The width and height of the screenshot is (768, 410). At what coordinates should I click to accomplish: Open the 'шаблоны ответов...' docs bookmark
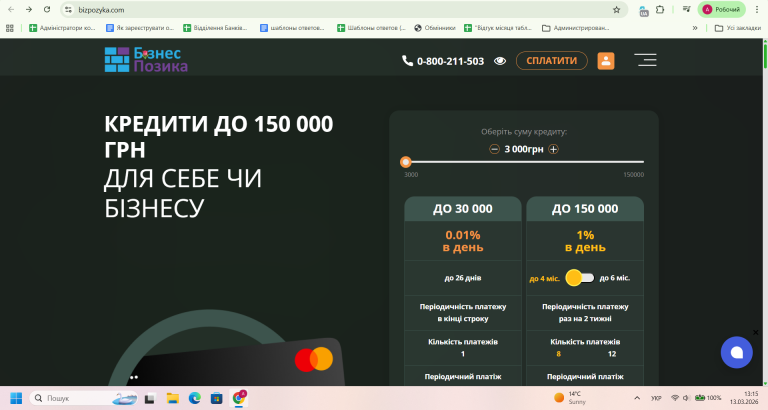point(292,28)
